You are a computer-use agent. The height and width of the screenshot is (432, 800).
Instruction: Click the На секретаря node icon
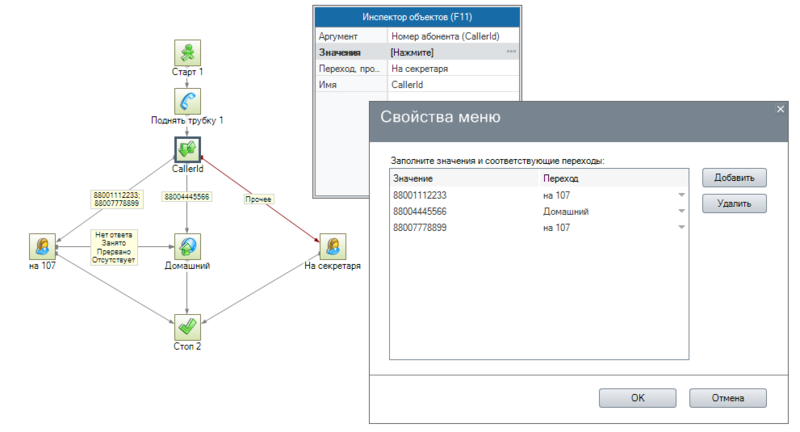[332, 246]
